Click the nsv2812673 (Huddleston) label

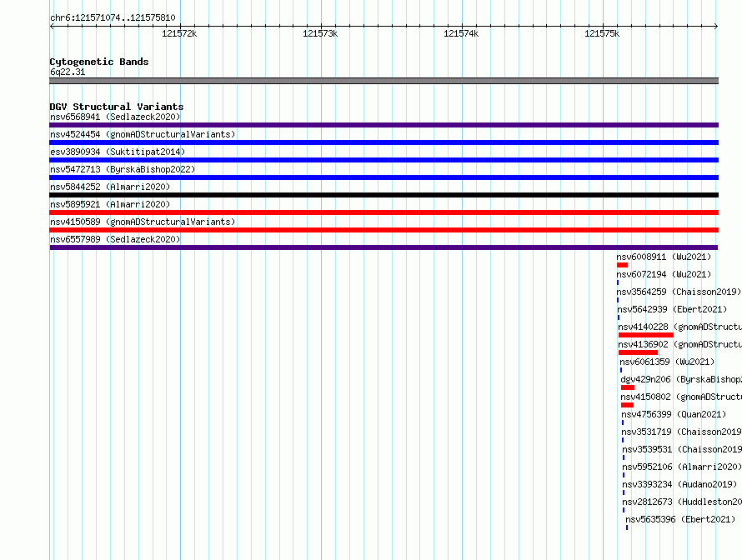(x=682, y=502)
